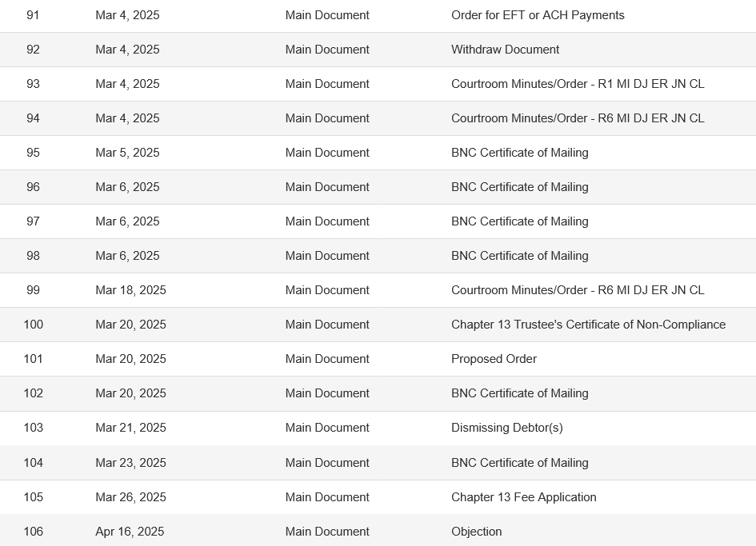Open Courtroom Minutes/Order R1 row 93
The image size is (756, 546).
pos(578,84)
